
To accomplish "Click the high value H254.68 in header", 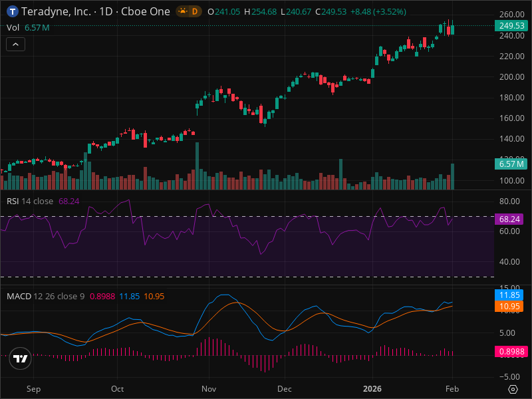I will (261, 12).
